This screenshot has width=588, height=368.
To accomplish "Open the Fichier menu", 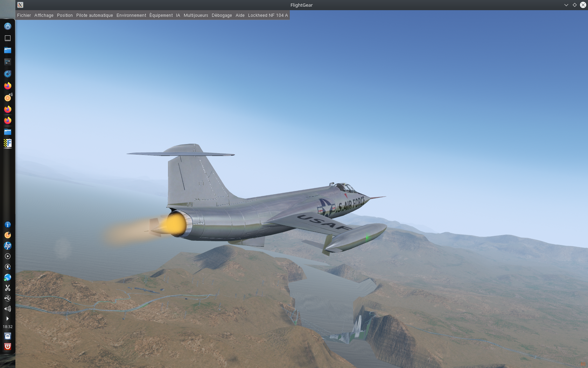I will pyautogui.click(x=24, y=15).
